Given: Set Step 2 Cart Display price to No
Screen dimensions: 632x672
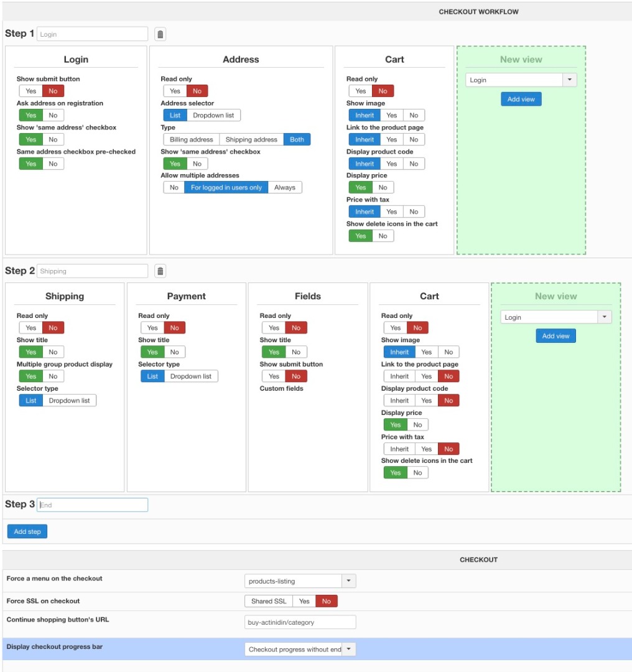Looking at the screenshot, I should tap(418, 425).
